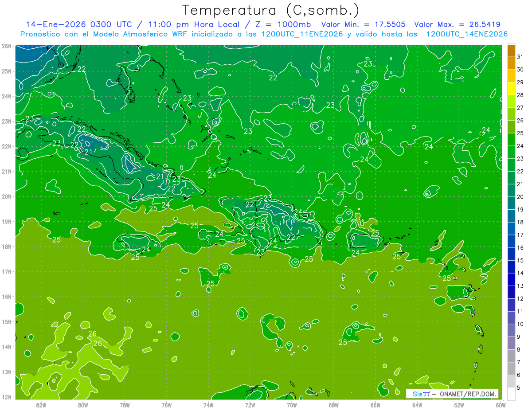Screen dimensions: 532x411
Task: Select 'Valor Min. = 17.5505' in header
Action: coord(363,24)
